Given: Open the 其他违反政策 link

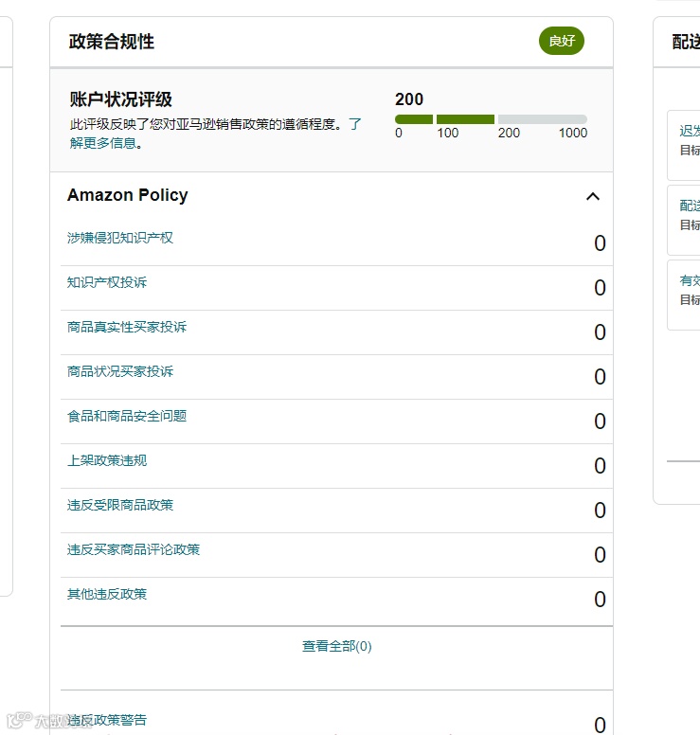Looking at the screenshot, I should [107, 594].
